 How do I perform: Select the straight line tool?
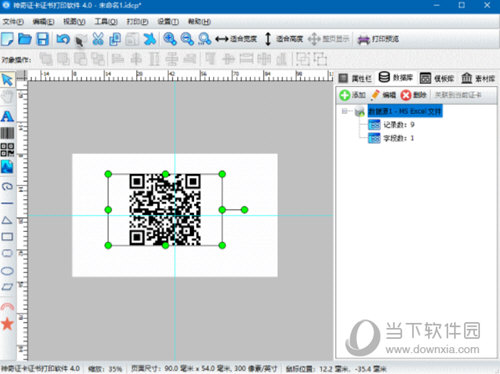[7, 203]
